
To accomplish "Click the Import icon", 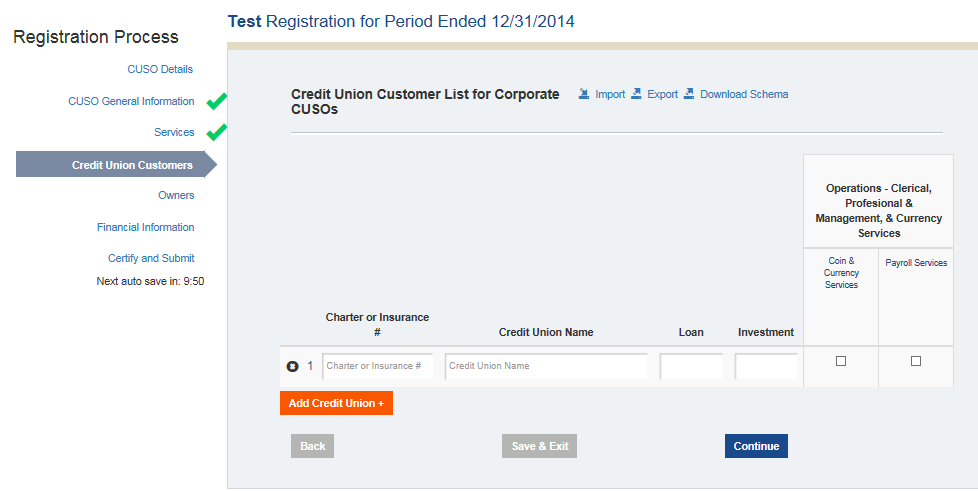I will tap(584, 94).
